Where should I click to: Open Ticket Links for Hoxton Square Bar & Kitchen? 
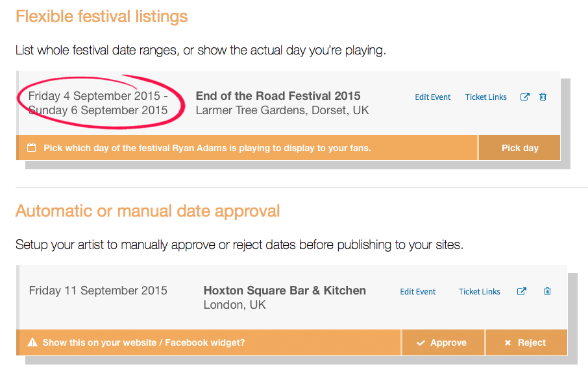point(479,292)
